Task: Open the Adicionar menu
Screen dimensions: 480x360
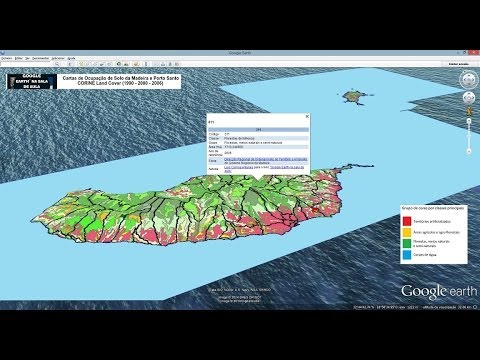Action: pos(58,58)
